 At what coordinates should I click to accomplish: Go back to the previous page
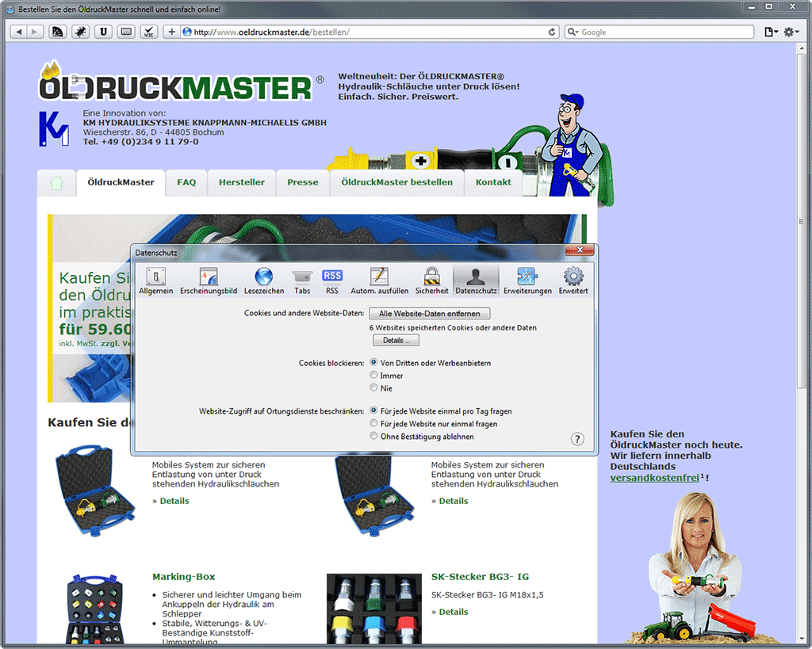click(19, 32)
